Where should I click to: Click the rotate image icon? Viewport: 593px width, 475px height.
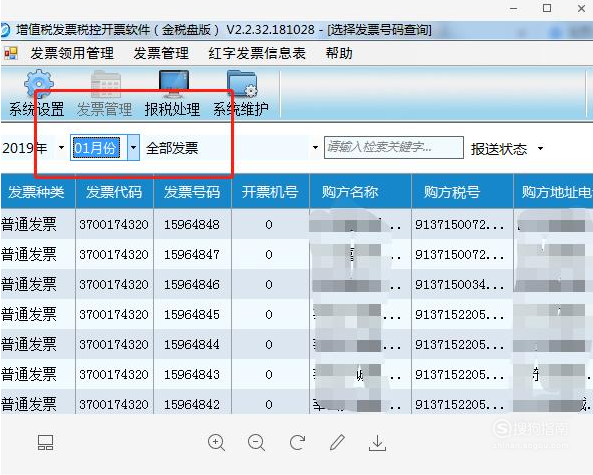pos(297,442)
